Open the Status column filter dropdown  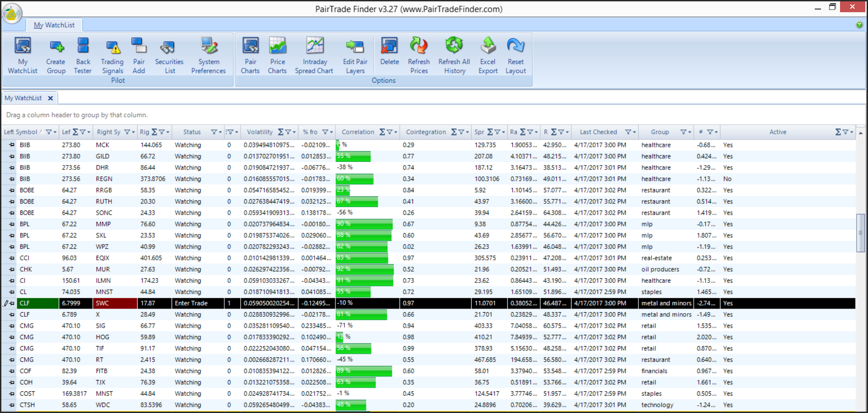[216, 132]
